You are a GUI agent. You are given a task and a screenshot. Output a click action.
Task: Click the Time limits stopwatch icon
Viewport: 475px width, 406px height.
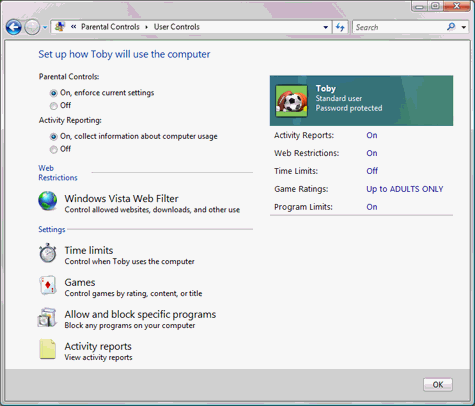(48, 253)
